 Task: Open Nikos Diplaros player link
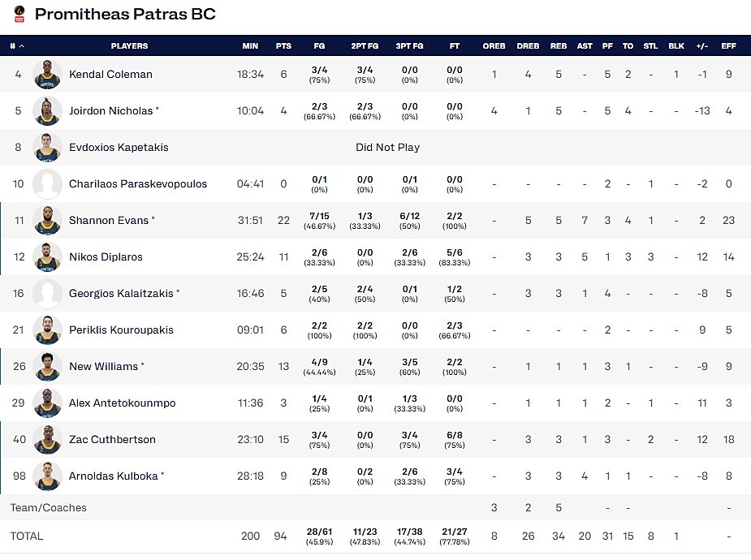(106, 257)
